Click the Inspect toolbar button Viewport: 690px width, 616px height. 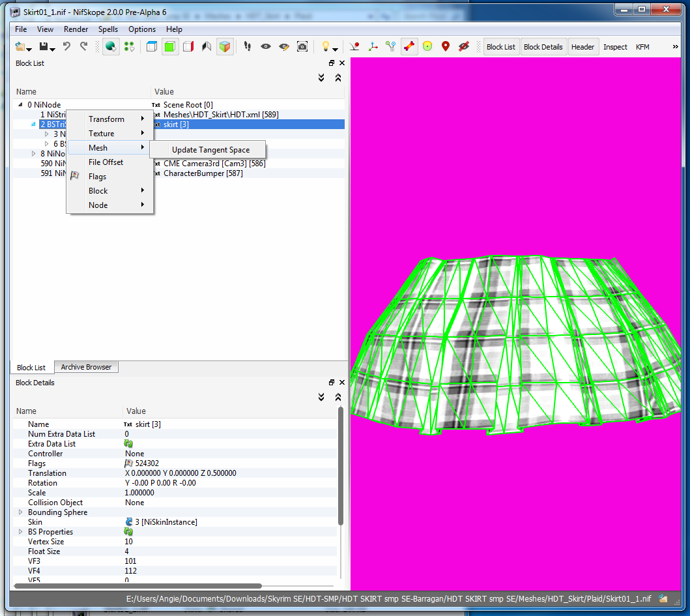tap(615, 47)
